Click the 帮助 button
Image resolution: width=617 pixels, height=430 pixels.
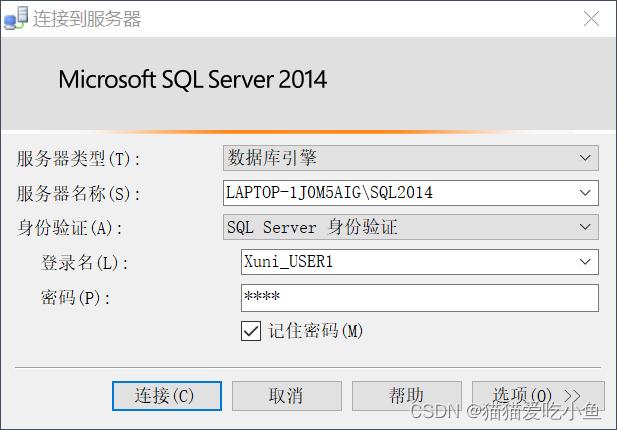point(407,396)
